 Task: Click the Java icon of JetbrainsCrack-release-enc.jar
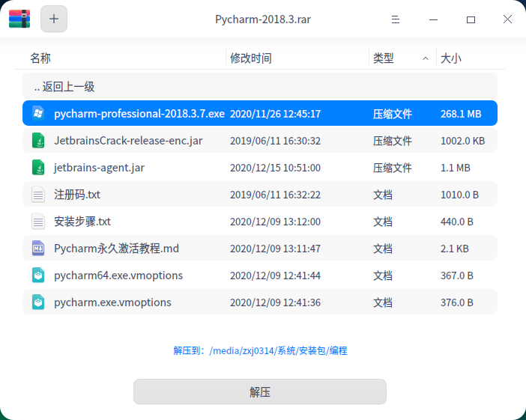coord(38,141)
